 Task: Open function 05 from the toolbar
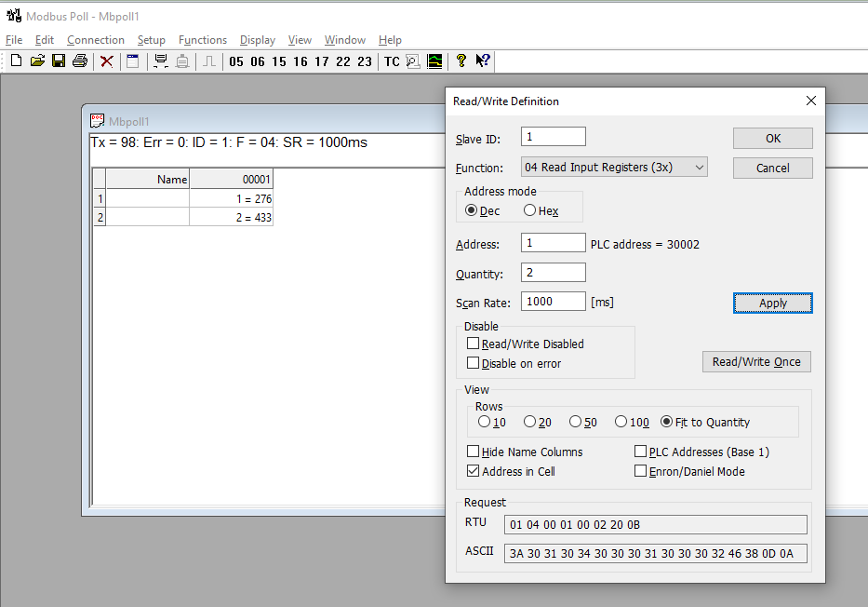point(236,61)
